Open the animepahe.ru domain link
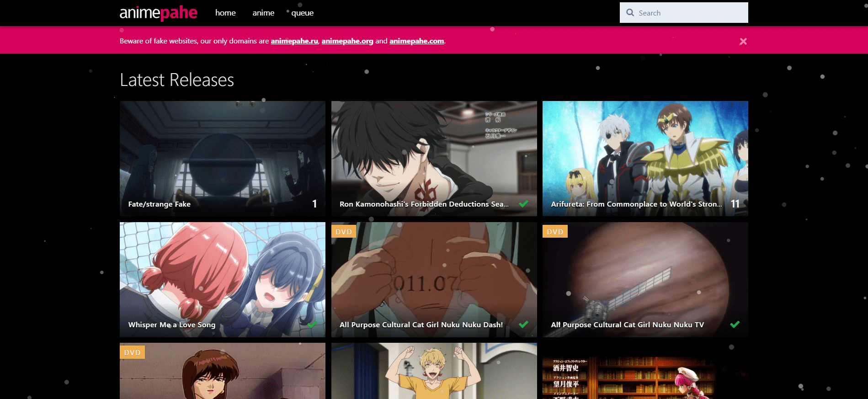This screenshot has height=399, width=868. (294, 41)
